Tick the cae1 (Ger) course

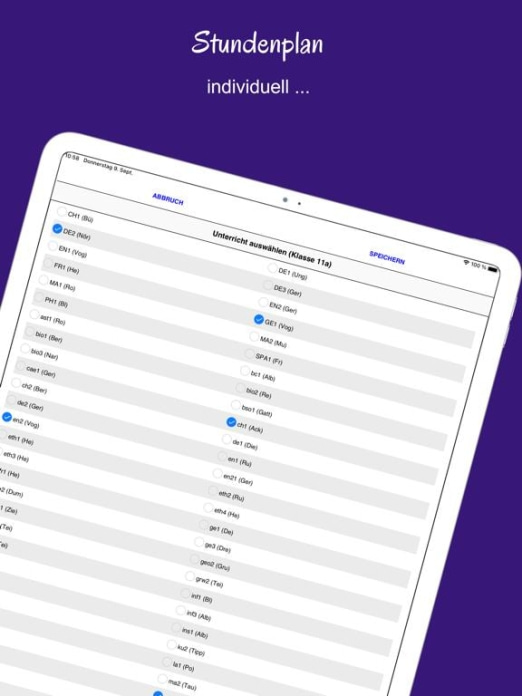tap(20, 365)
